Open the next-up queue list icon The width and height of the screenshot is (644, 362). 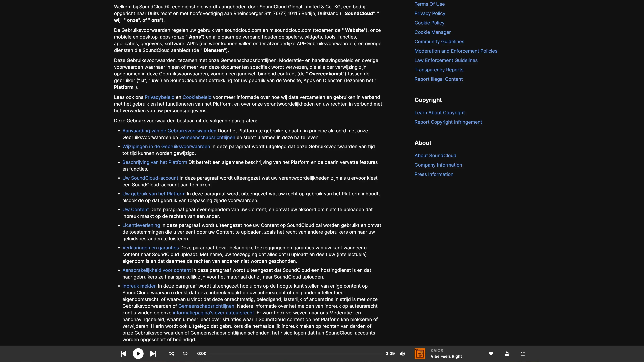pos(523,353)
